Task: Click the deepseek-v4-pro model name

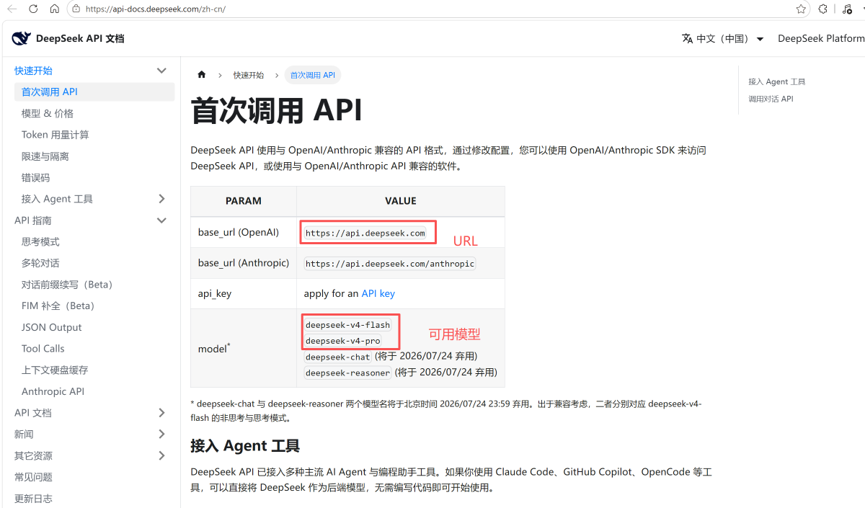Action: tap(343, 341)
